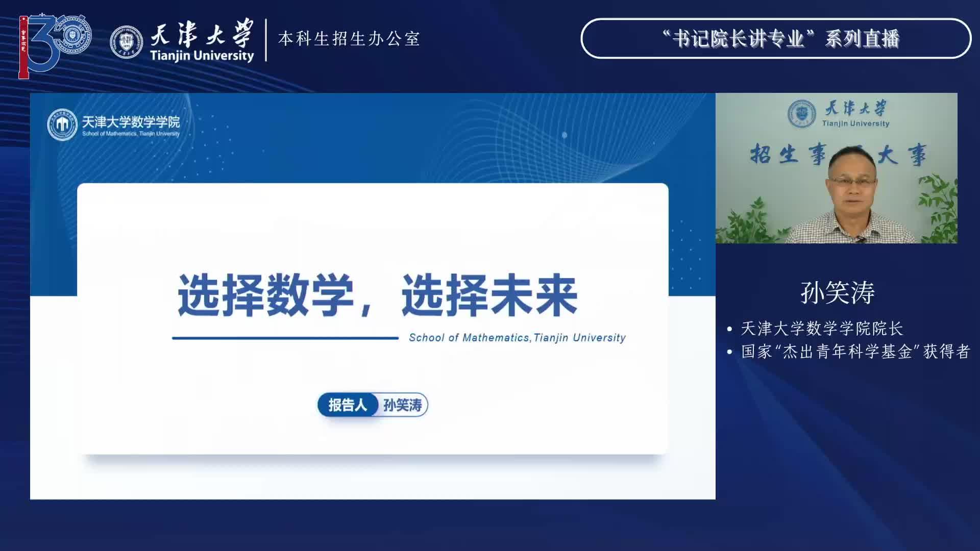Viewport: 980px width, 551px height.
Task: Click the 天津大学数学学院 text on the slide
Action: 131,122
